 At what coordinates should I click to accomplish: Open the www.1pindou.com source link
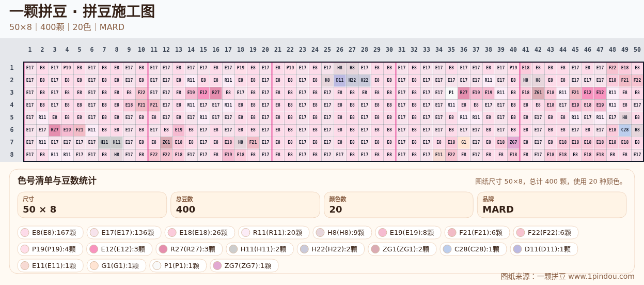point(601,276)
